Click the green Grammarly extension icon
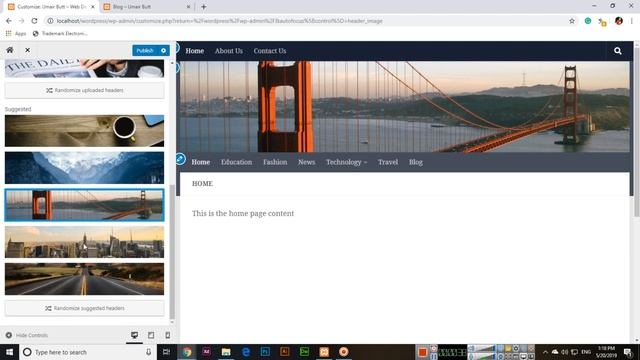The height and width of the screenshot is (360, 640). click(588, 21)
